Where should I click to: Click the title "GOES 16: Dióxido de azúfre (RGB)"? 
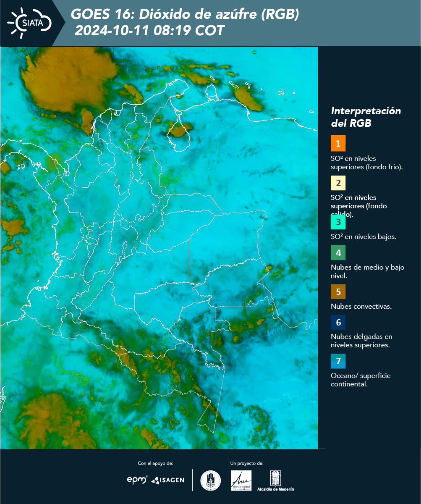(x=185, y=15)
